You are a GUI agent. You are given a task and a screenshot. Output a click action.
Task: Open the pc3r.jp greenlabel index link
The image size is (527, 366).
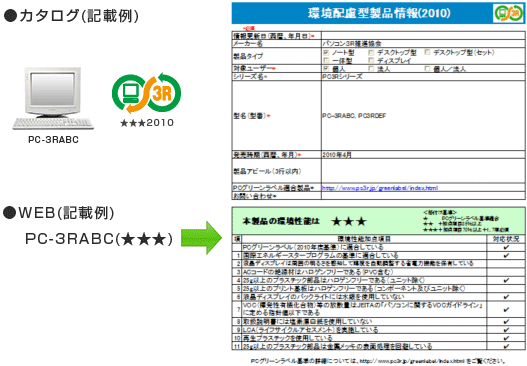point(380,188)
